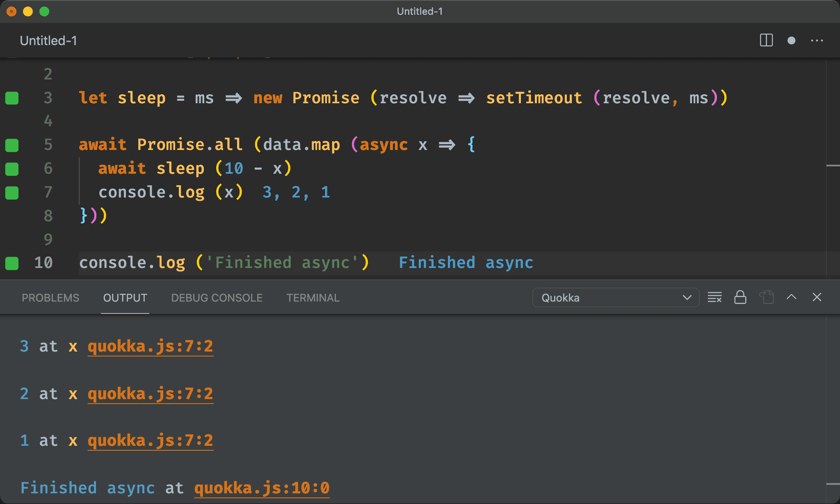Click the split editor right icon
This screenshot has width=840, height=504.
[766, 40]
